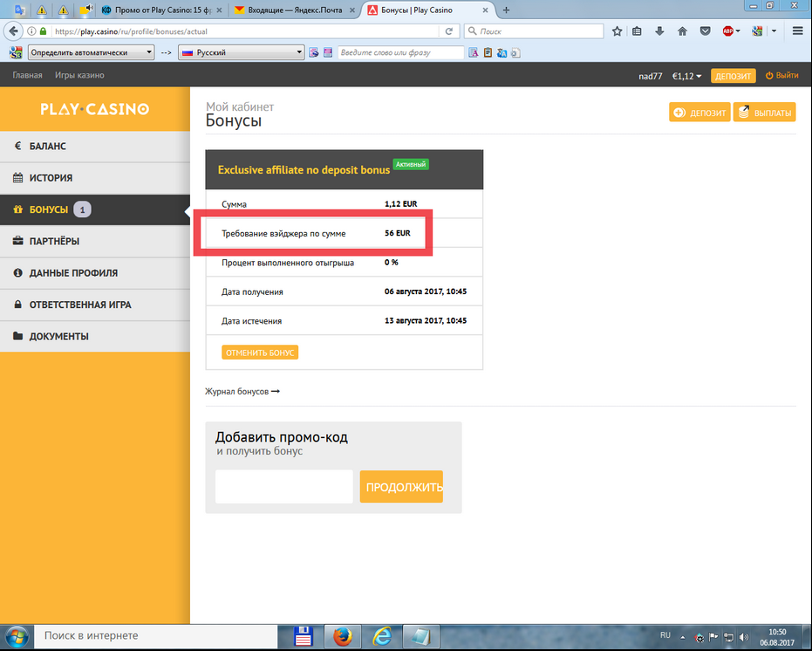Go to the Firefox home icon
Image resolution: width=812 pixels, height=651 pixels.
(x=683, y=31)
